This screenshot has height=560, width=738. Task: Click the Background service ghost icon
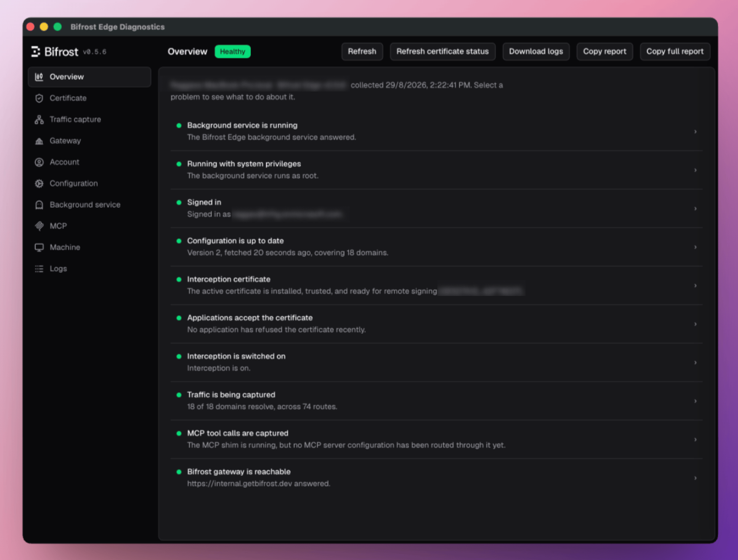pyautogui.click(x=39, y=205)
